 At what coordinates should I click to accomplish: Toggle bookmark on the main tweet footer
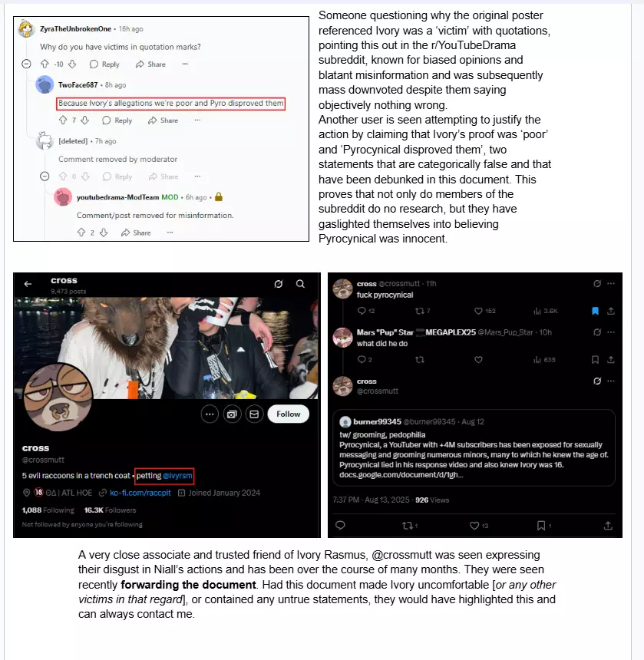pos(541,525)
